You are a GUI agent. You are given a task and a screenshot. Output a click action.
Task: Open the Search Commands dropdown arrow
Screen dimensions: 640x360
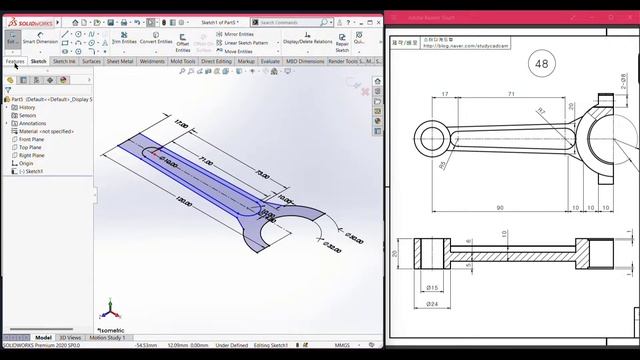tap(331, 22)
